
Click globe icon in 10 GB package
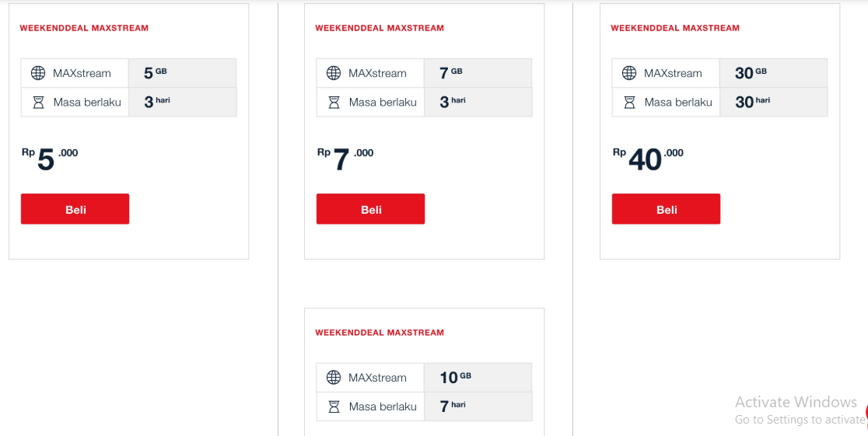334,378
